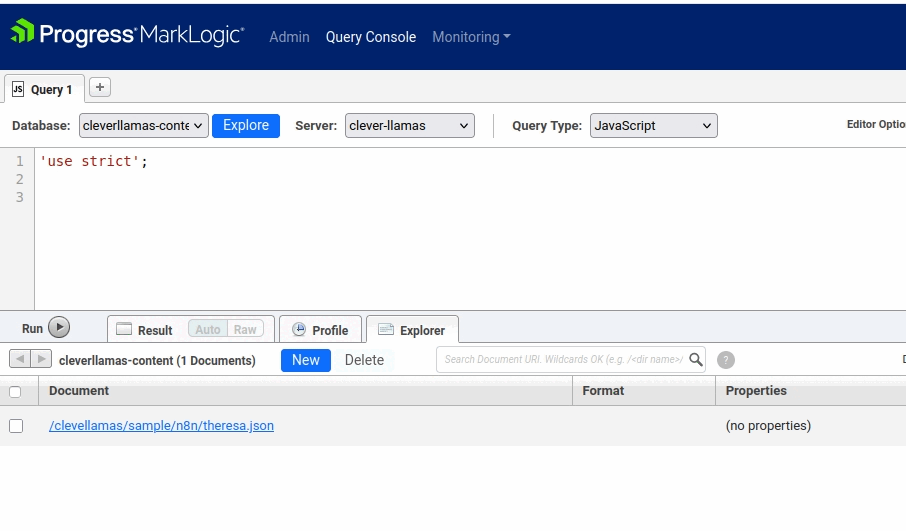Click the Progress MarkLogic logo
Image resolution: width=906 pixels, height=531 pixels.
(127, 34)
